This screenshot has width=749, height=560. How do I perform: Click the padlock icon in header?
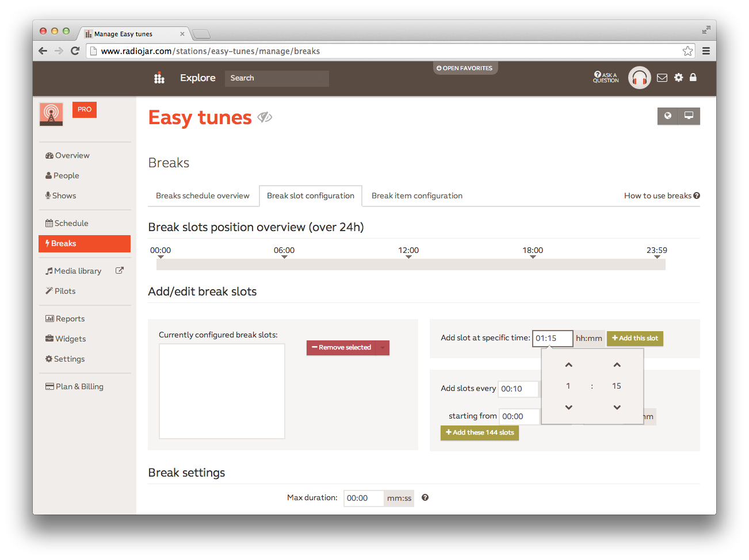coord(693,78)
